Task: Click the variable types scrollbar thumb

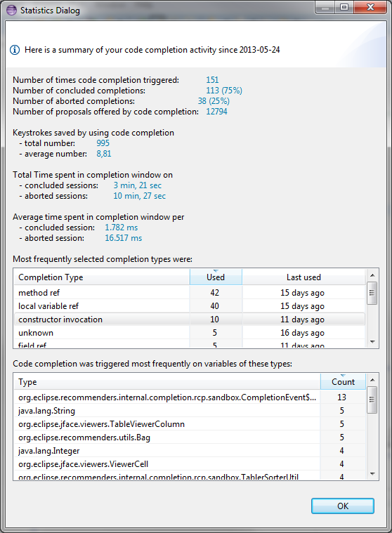Action: tap(372, 400)
